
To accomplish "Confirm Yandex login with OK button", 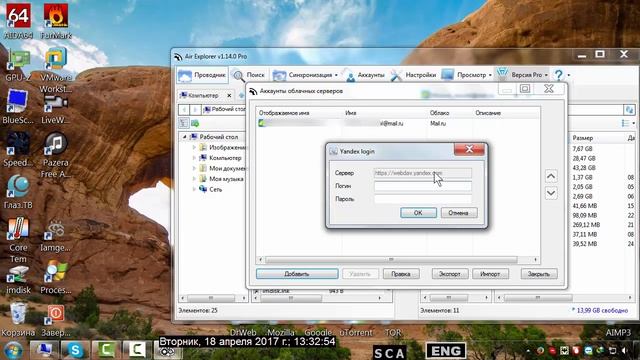I will point(418,213).
